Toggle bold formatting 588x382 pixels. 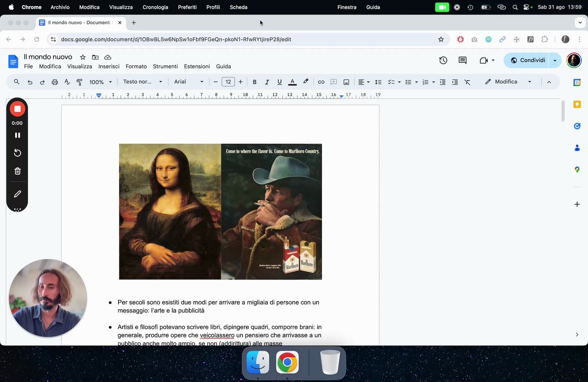pos(254,82)
